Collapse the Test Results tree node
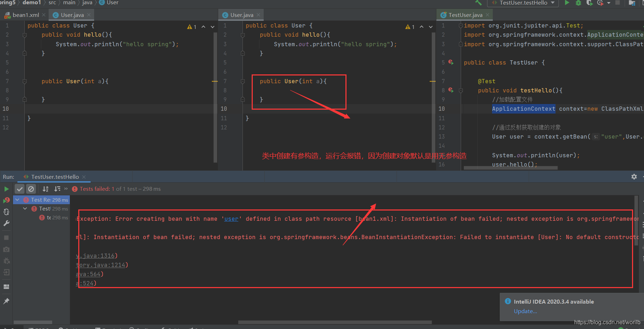This screenshot has width=644, height=329. click(x=17, y=200)
